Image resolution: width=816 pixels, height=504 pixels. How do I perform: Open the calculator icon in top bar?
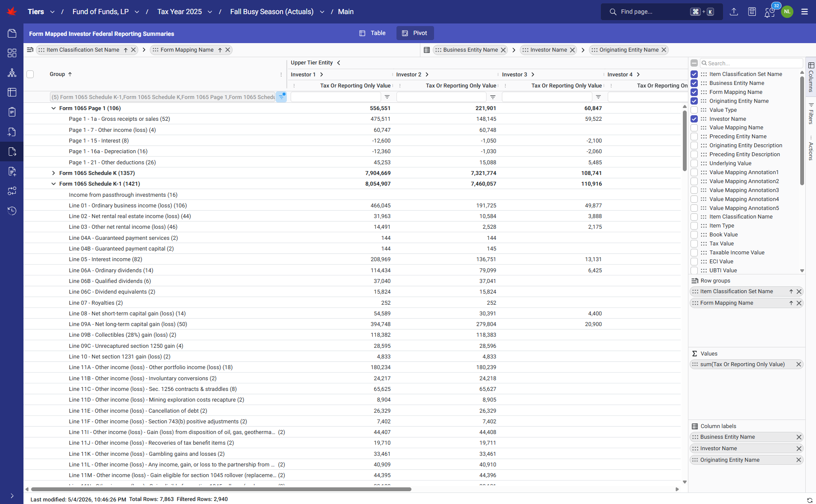pyautogui.click(x=752, y=12)
